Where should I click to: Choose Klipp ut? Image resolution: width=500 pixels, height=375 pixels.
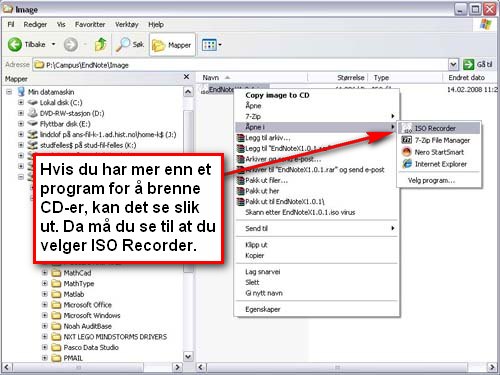[x=256, y=245]
